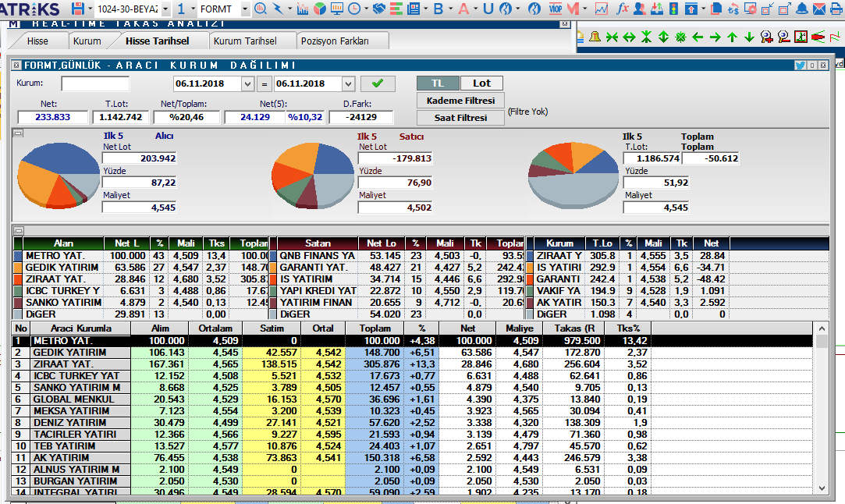Open the orange presentation monitor icon
The image size is (845, 504).
tap(337, 9)
